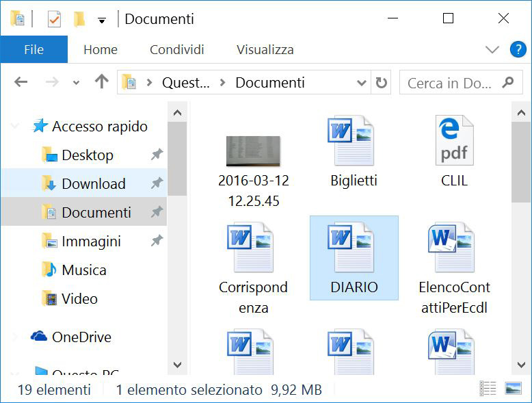Expand the OneDrive tree node

15,337
